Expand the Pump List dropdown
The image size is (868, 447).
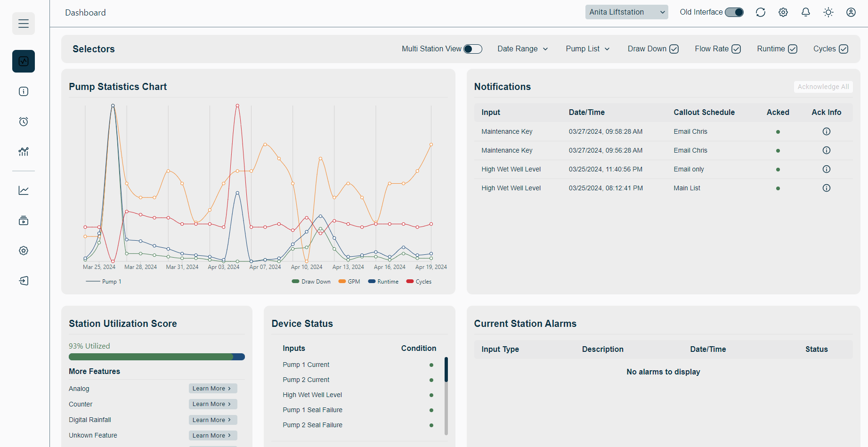(x=587, y=49)
